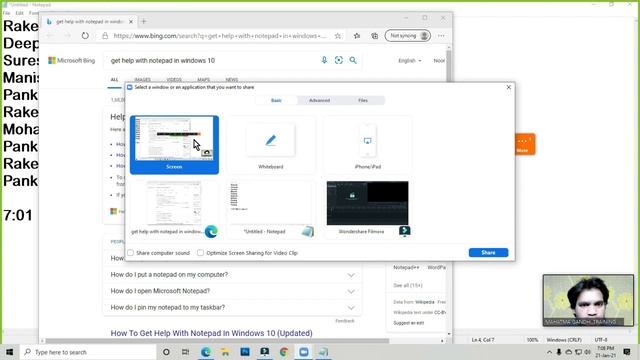Screen dimensions: 640x360
Task: Click the webcam video thumbnail
Action: [x=588, y=300]
